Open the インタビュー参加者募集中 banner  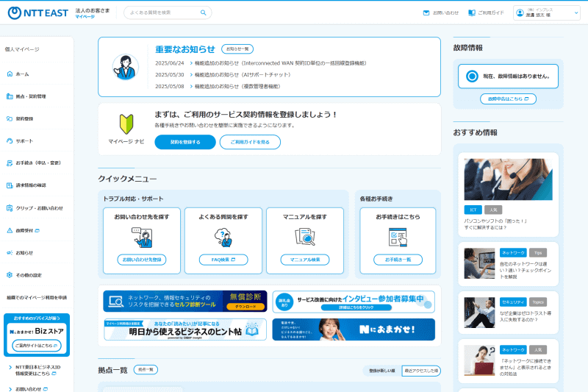(x=354, y=302)
